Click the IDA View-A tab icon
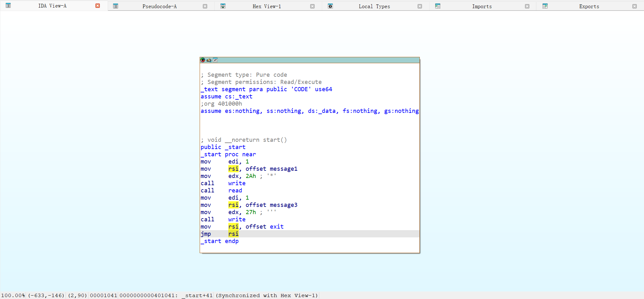This screenshot has height=299, width=644. (9, 6)
